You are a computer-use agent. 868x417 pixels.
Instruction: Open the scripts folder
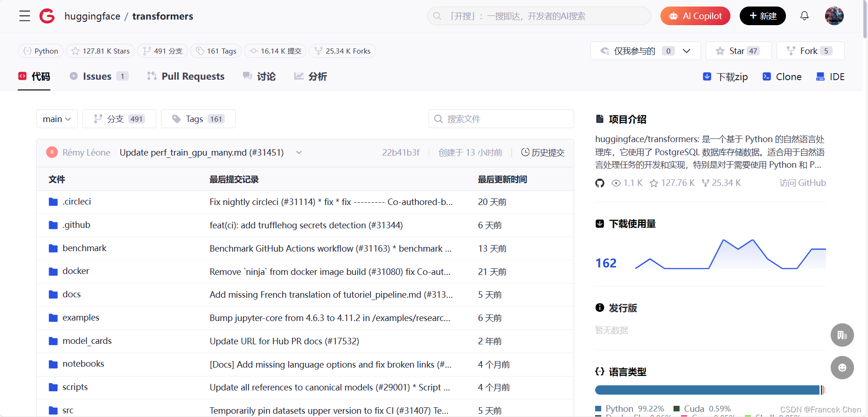pos(75,387)
